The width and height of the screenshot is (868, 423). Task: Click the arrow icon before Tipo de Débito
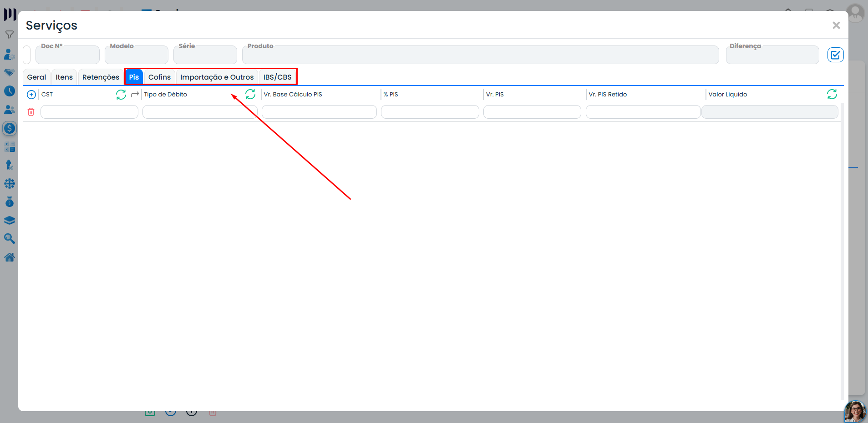point(135,95)
